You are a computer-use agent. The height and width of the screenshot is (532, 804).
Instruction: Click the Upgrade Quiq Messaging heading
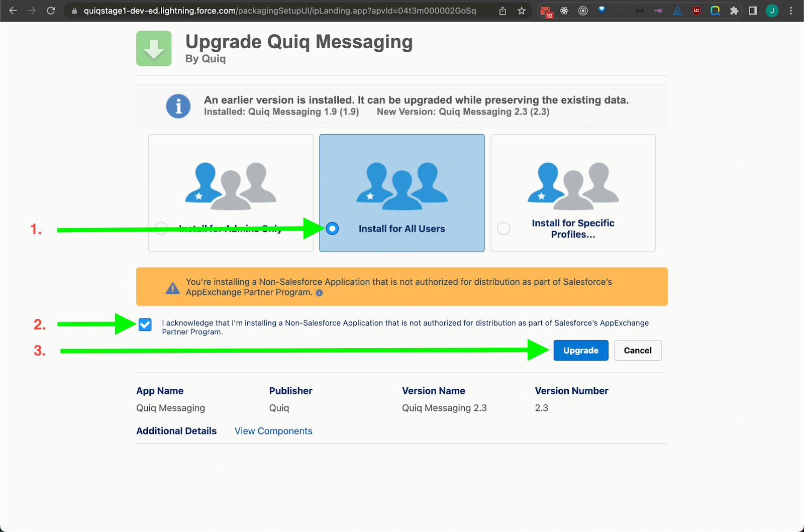(x=299, y=42)
